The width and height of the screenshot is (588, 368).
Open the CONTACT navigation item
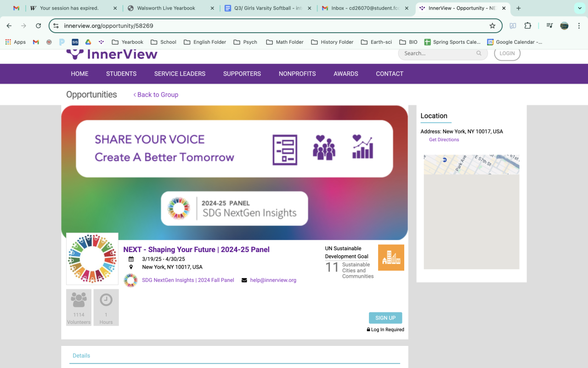point(390,74)
